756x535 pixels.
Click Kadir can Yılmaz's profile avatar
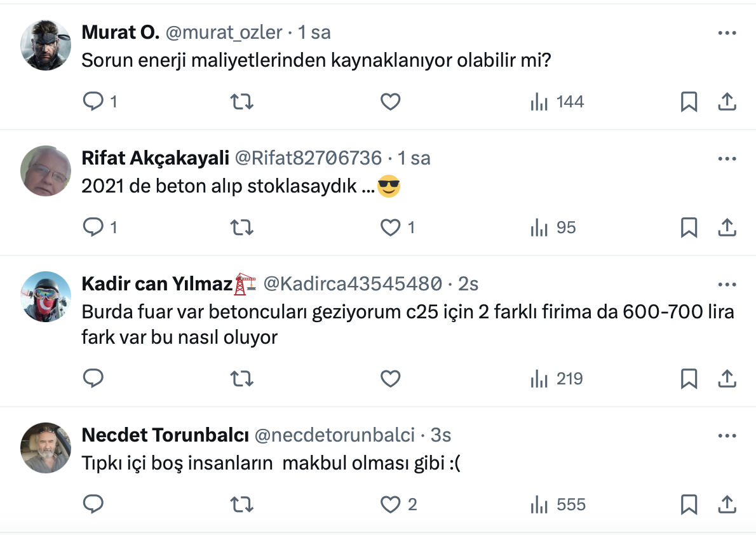click(x=46, y=297)
